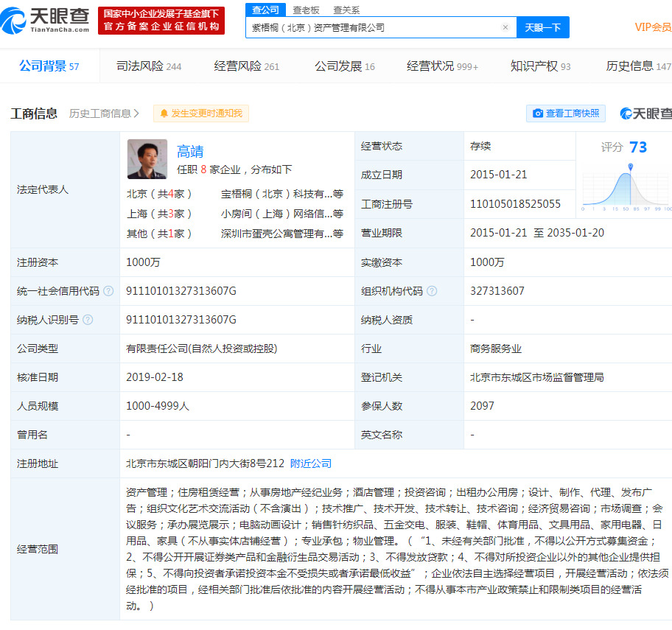The image size is (672, 630).
Task: Click the bell icon in the change-notification button
Action: (x=164, y=113)
